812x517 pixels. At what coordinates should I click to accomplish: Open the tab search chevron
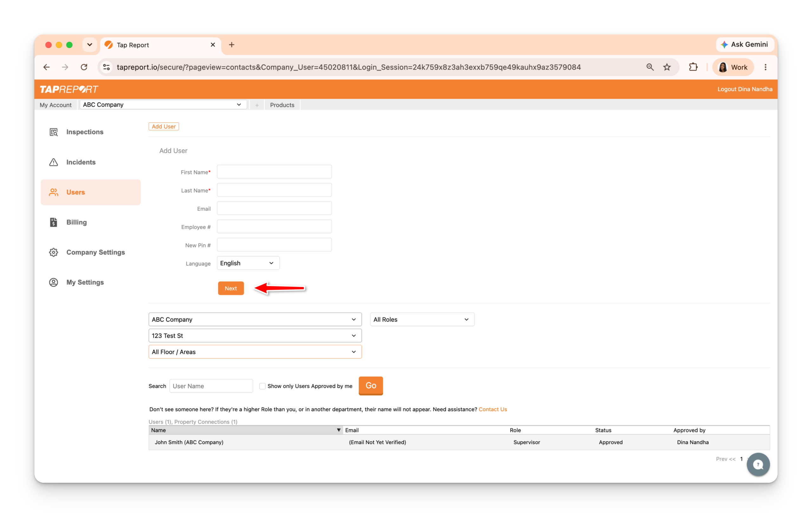pyautogui.click(x=90, y=45)
